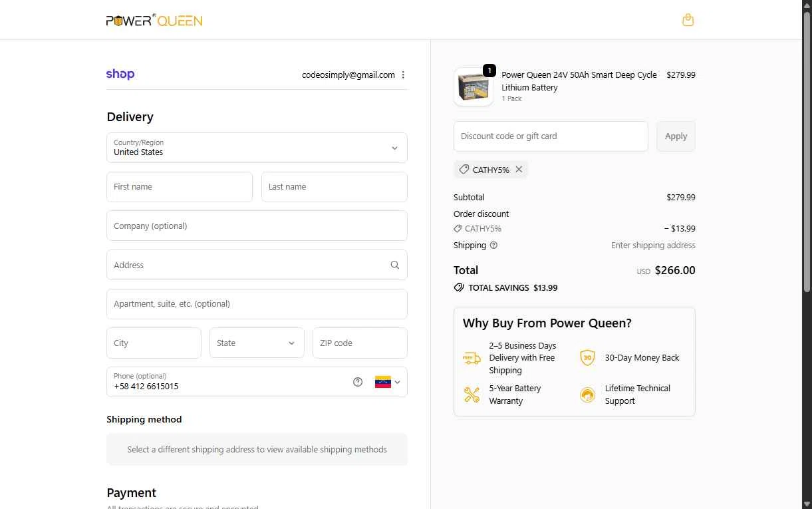Click the CATHY5% tag icon under Order discount
The image size is (812, 509).
coord(458,229)
